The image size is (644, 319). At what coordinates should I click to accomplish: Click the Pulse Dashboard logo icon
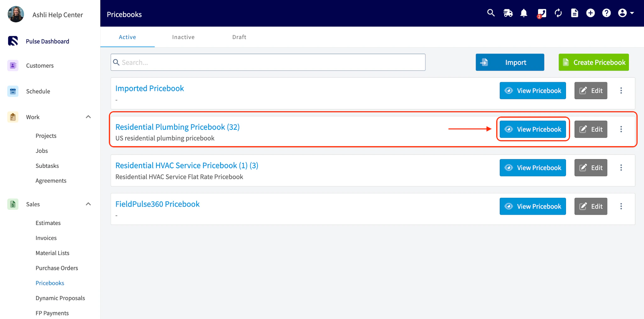(13, 41)
